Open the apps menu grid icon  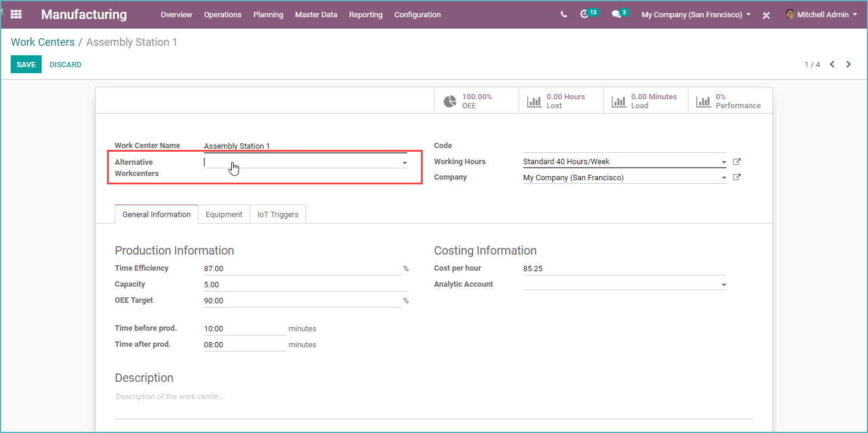[15, 14]
